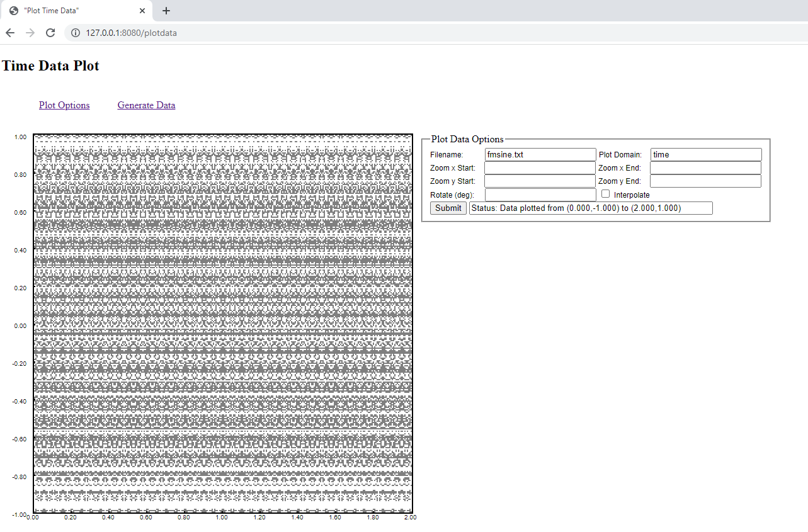
Task: Click the y-axis label 0.60
Action: point(20,212)
